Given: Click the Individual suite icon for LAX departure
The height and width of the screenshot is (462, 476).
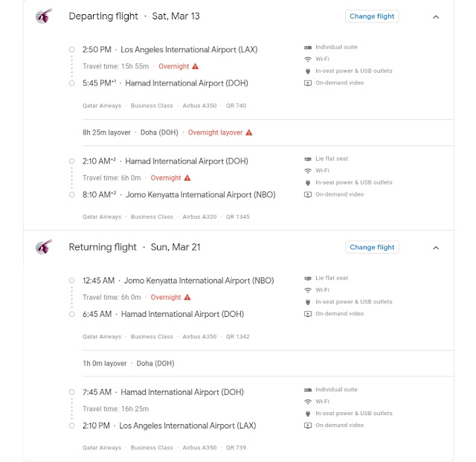Looking at the screenshot, I should 308,48.
